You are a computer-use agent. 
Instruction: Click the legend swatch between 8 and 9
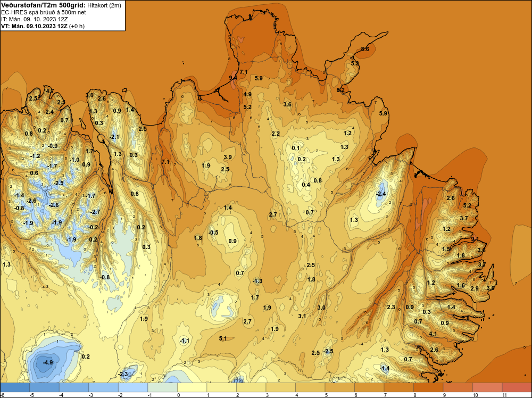[x=428, y=387]
